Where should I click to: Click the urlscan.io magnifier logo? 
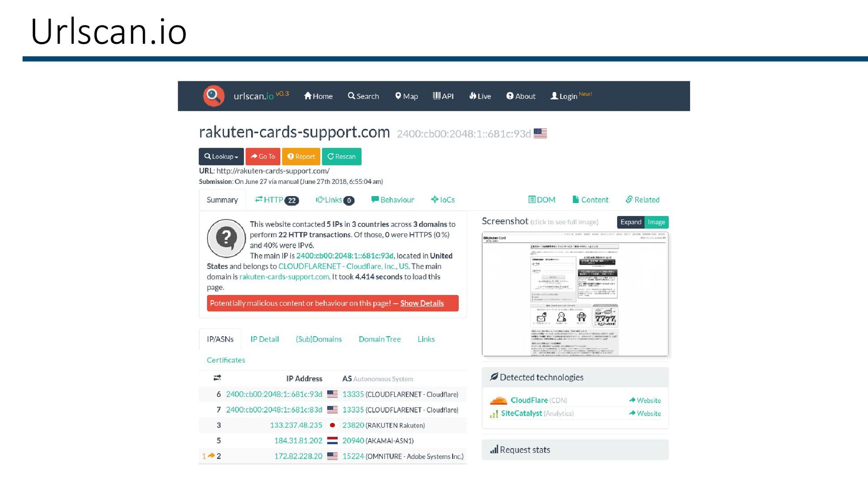point(214,96)
